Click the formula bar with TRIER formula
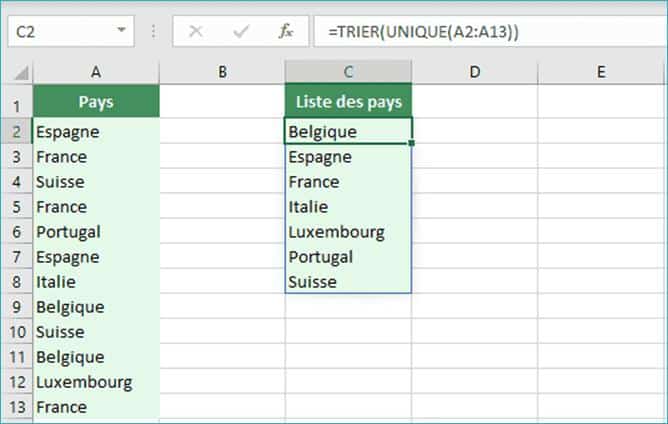Screen dimensions: 668x424 [x=490, y=31]
